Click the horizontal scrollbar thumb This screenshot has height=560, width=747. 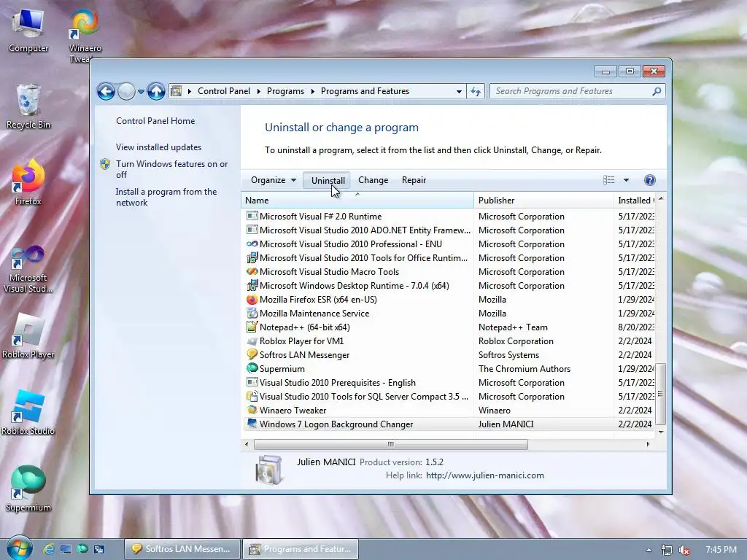[391, 444]
